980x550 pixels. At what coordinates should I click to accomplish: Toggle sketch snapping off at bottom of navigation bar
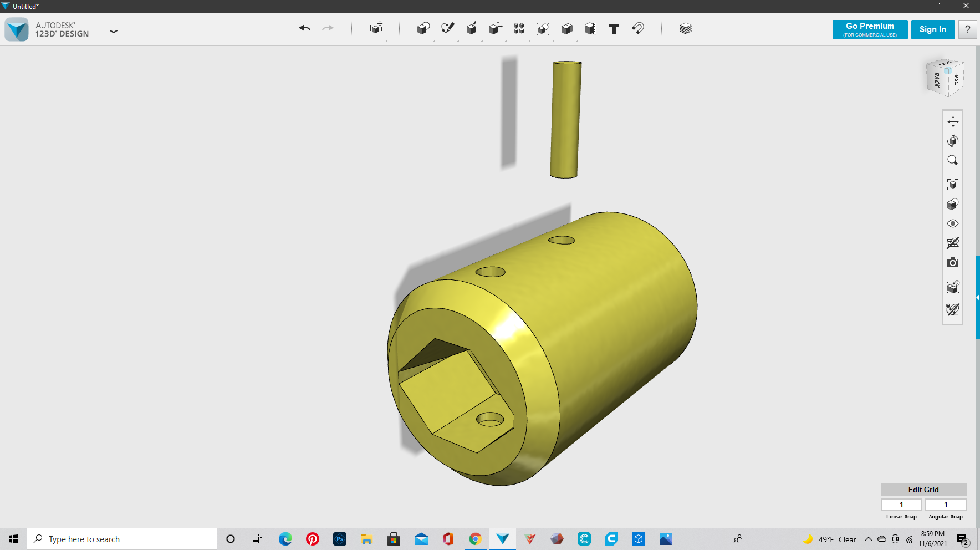(953, 309)
